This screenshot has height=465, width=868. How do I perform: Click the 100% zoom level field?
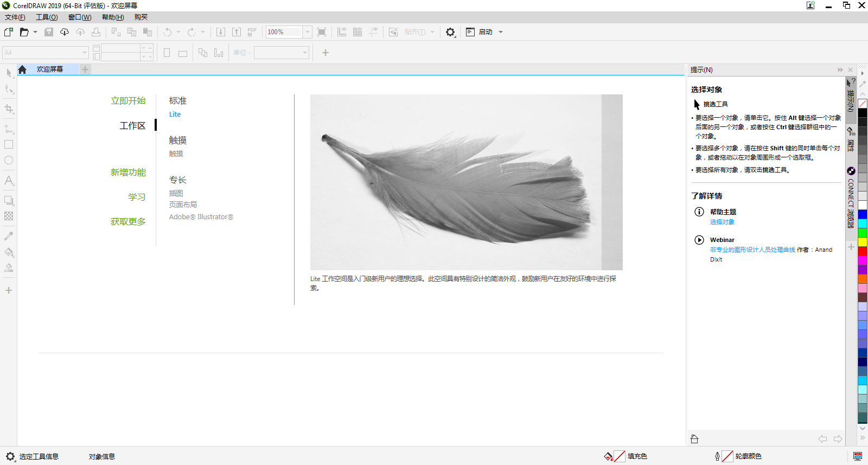pyautogui.click(x=284, y=32)
